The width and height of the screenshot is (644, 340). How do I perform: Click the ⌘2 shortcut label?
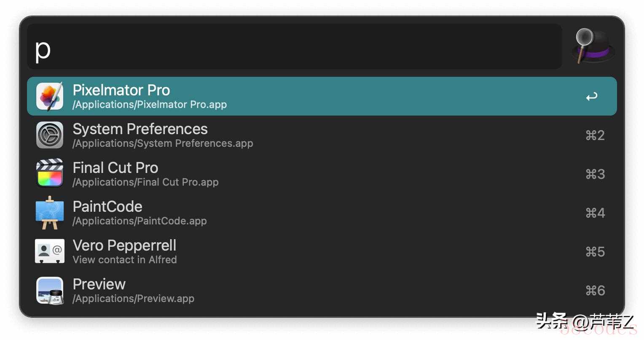point(595,135)
